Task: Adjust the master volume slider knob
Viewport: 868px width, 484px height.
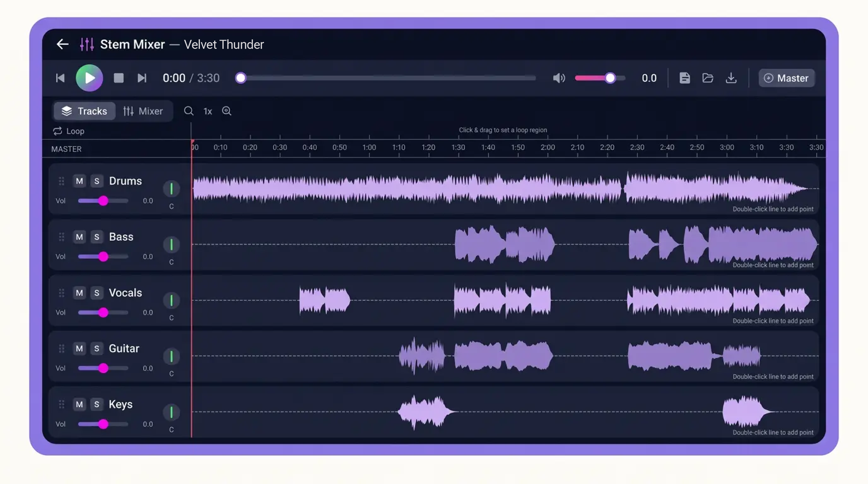Action: point(610,78)
